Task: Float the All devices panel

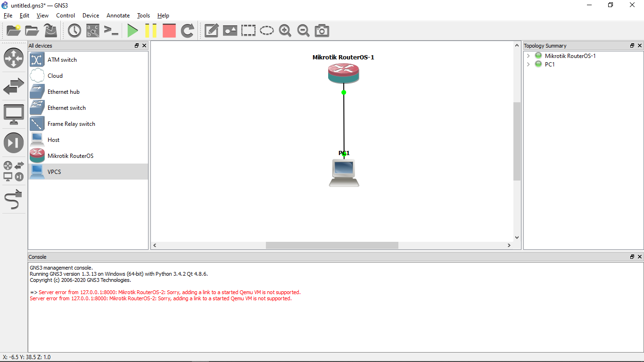Action: point(137,46)
